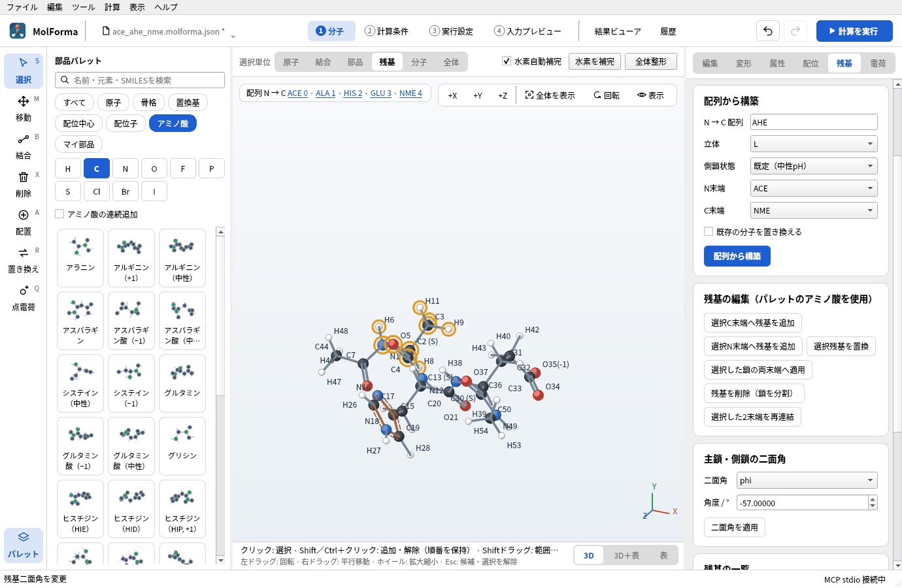Viewport: 902px width, 588px height.
Task: Click the undo arrow button
Action: click(768, 31)
